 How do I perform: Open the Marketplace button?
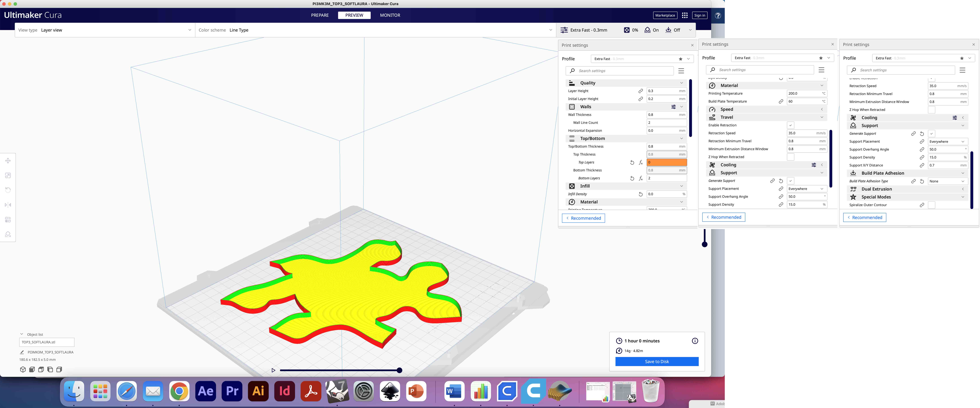pos(665,15)
